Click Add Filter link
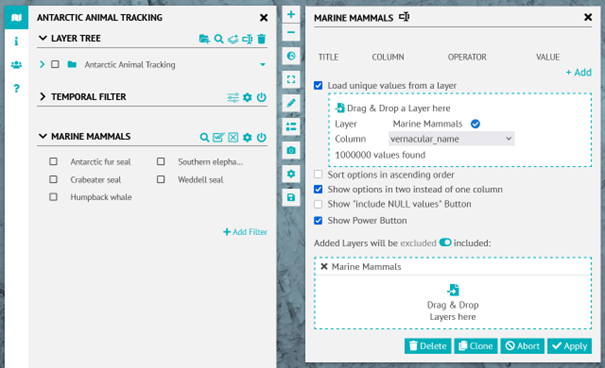 (245, 232)
